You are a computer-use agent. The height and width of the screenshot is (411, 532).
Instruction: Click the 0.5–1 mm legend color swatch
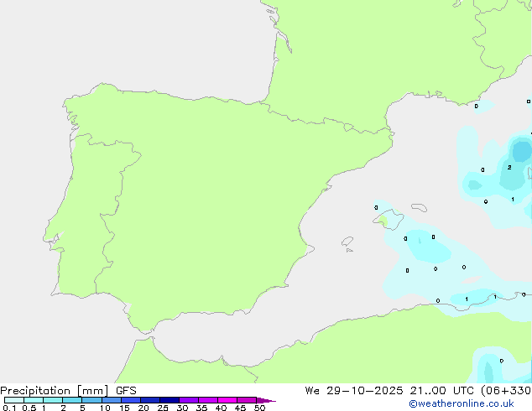[34, 400]
